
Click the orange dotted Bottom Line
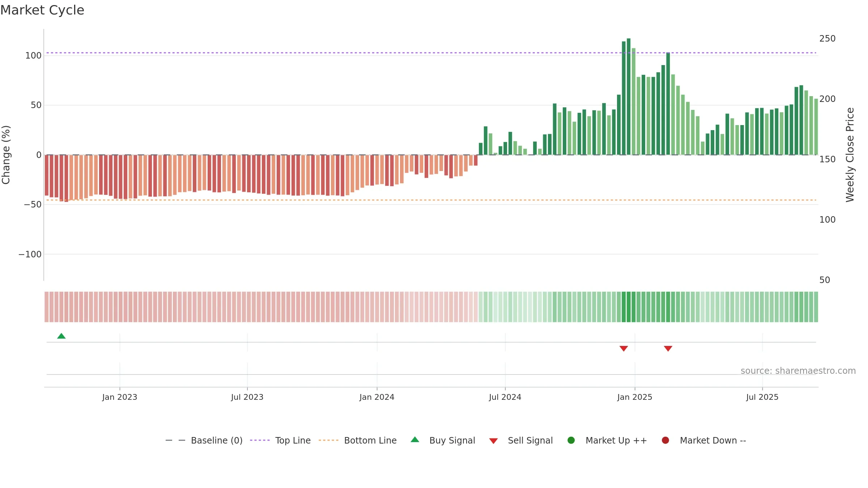(431, 200)
